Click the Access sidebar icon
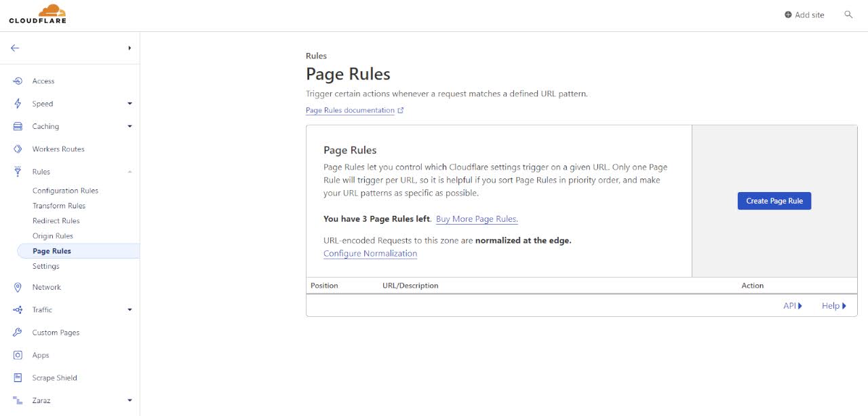The width and height of the screenshot is (868, 416). 18,81
